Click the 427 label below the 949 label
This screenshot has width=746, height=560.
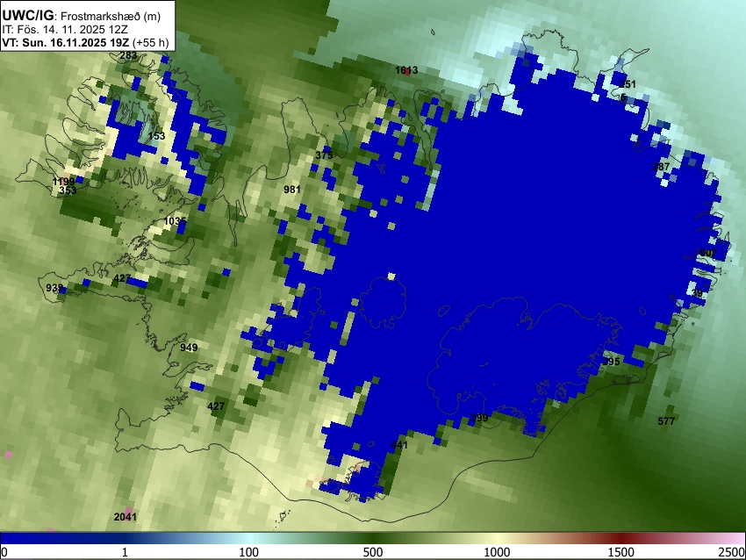[x=216, y=406]
